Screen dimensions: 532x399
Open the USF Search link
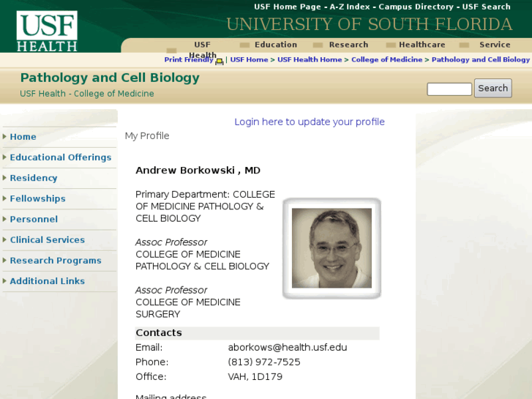(486, 7)
